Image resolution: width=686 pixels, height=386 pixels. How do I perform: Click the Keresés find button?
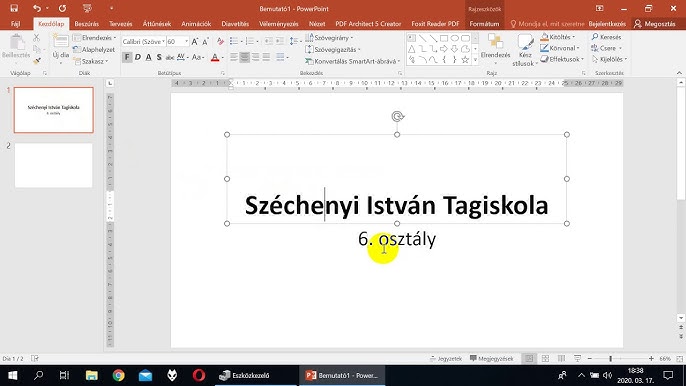[606, 37]
